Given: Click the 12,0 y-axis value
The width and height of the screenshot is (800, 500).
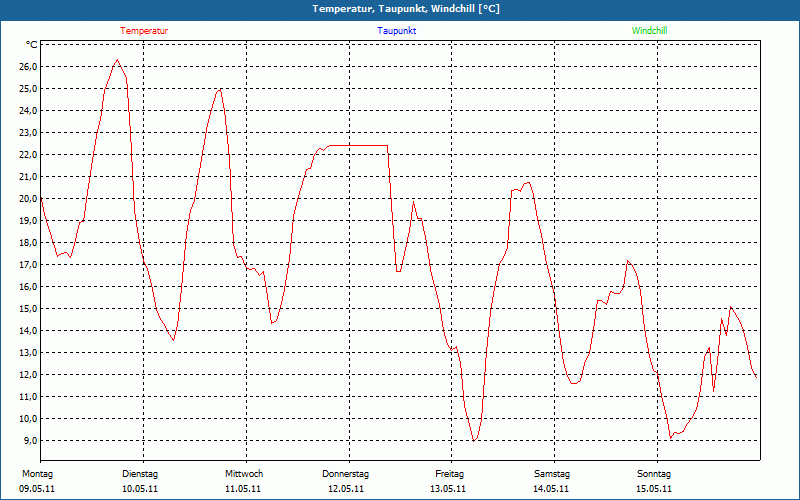Looking at the screenshot, I should (28, 374).
